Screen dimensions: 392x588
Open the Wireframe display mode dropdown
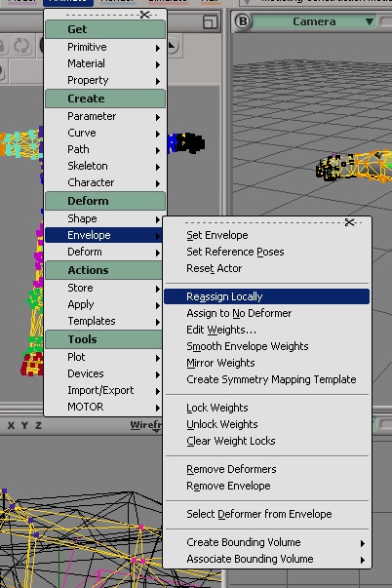point(145,425)
